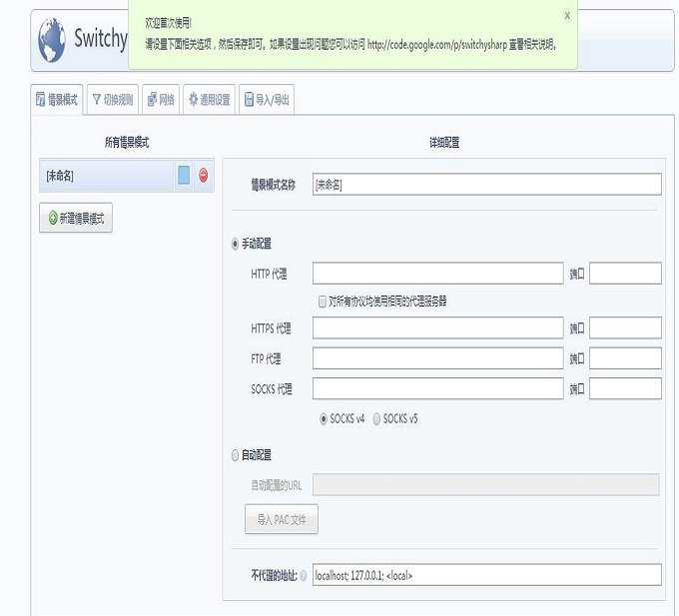Choose the SOCKS v4 option

pos(324,419)
